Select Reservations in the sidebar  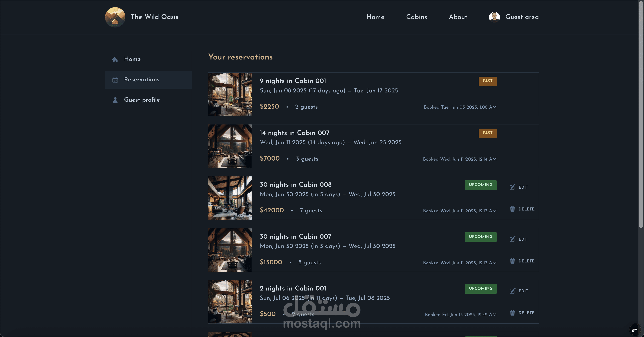(x=148, y=80)
